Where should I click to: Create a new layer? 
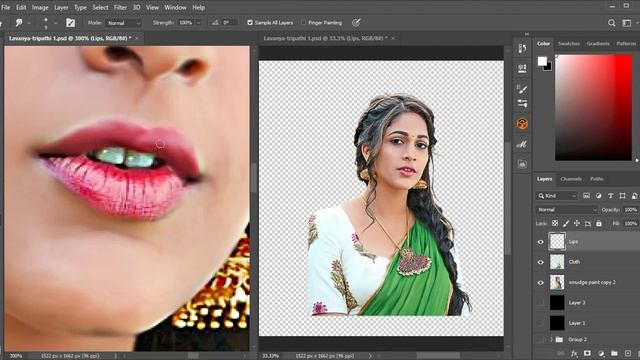[x=628, y=353]
